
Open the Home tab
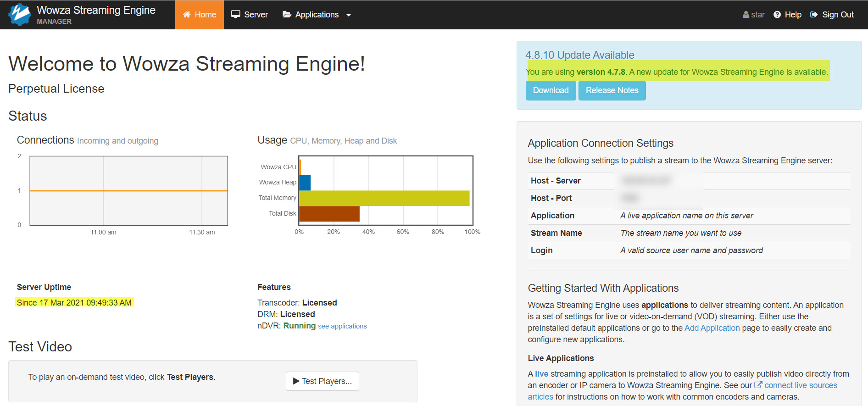tap(200, 15)
